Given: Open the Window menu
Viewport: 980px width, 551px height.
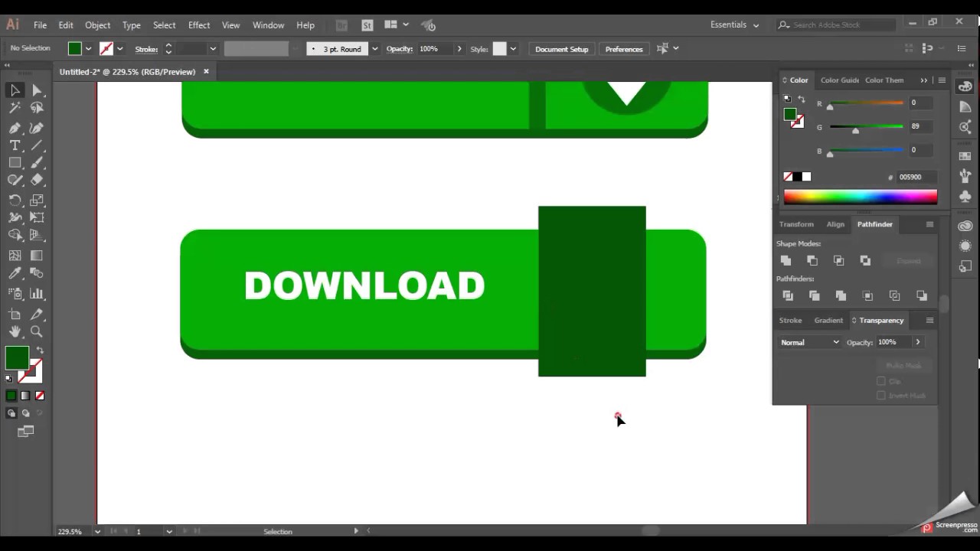Looking at the screenshot, I should [x=268, y=25].
